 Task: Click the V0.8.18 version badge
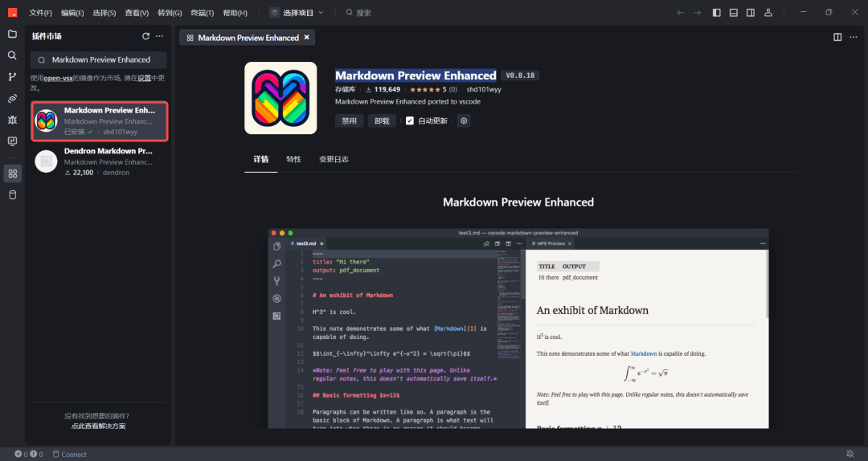(520, 75)
